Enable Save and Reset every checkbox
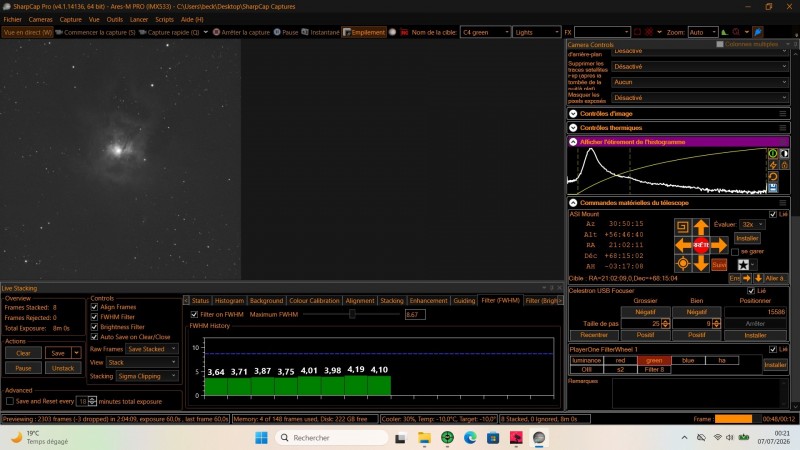The height and width of the screenshot is (450, 800). coord(10,402)
